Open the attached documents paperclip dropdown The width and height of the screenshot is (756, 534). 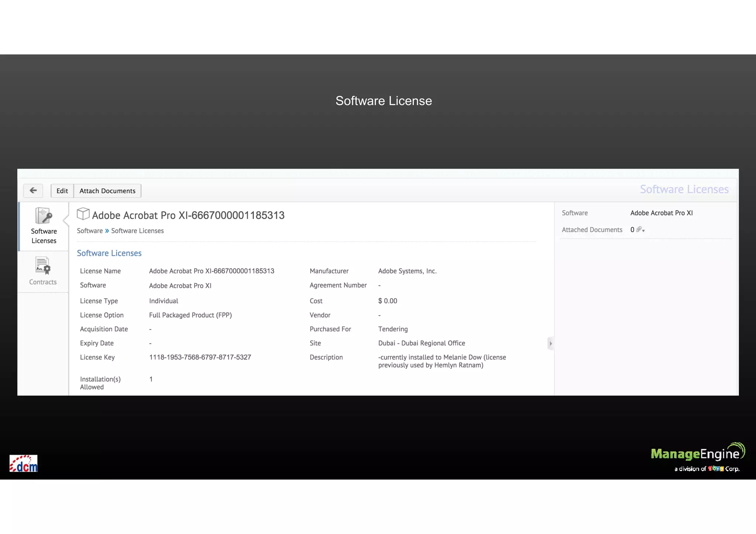(640, 230)
